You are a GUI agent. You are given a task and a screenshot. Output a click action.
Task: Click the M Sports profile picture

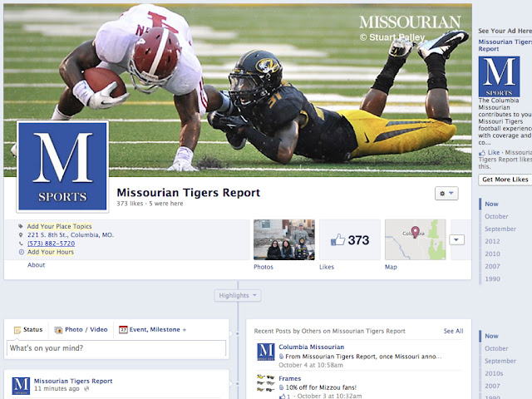[x=62, y=166]
